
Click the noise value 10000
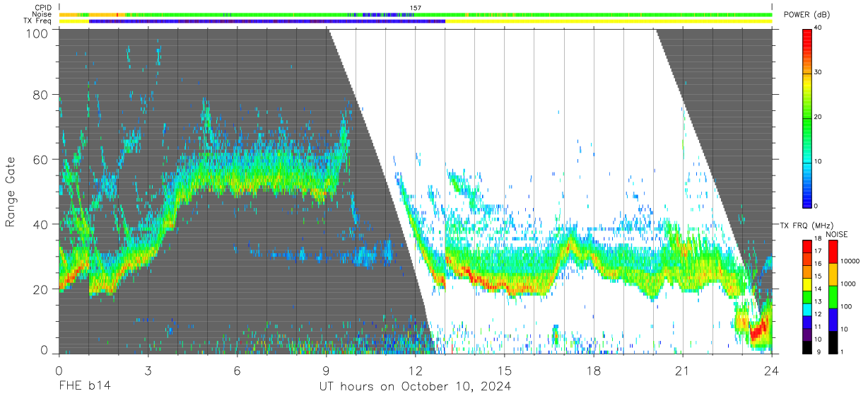tap(849, 261)
